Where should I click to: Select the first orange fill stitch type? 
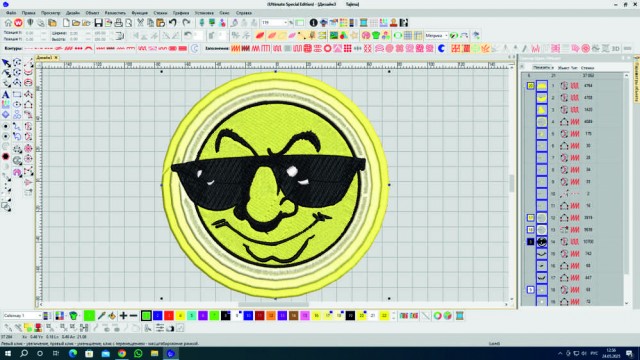pyautogui.click(x=236, y=49)
